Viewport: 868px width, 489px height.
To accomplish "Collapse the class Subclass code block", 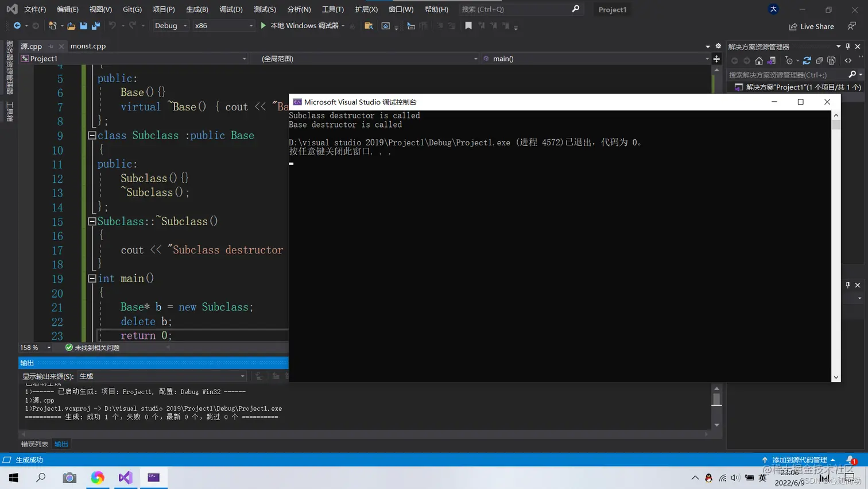I will coord(92,136).
